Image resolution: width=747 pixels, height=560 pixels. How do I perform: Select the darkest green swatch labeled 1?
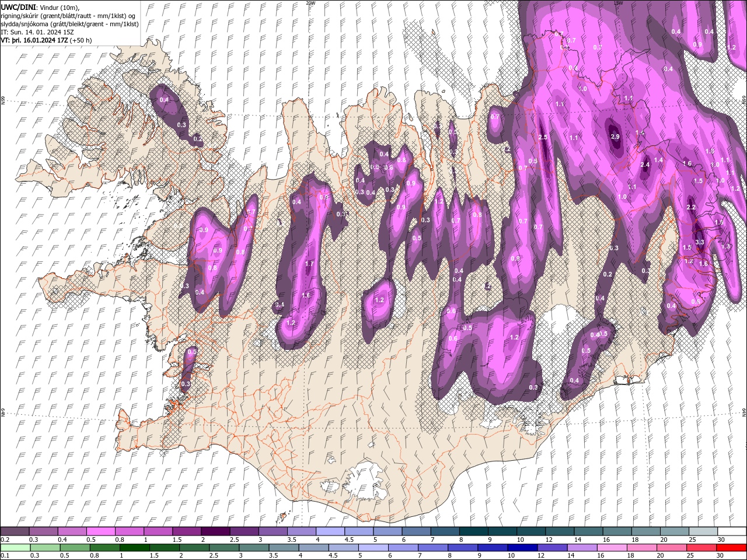tap(134, 547)
